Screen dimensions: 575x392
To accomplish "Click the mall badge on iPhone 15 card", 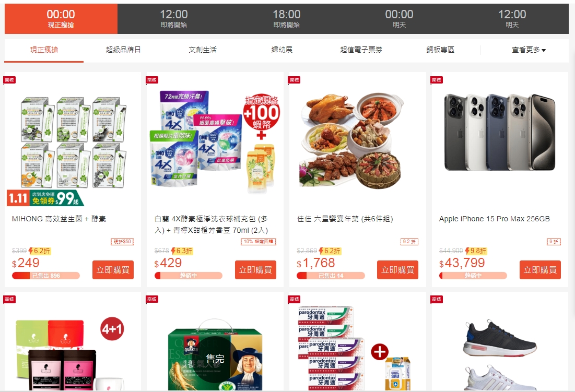I will (x=437, y=80).
